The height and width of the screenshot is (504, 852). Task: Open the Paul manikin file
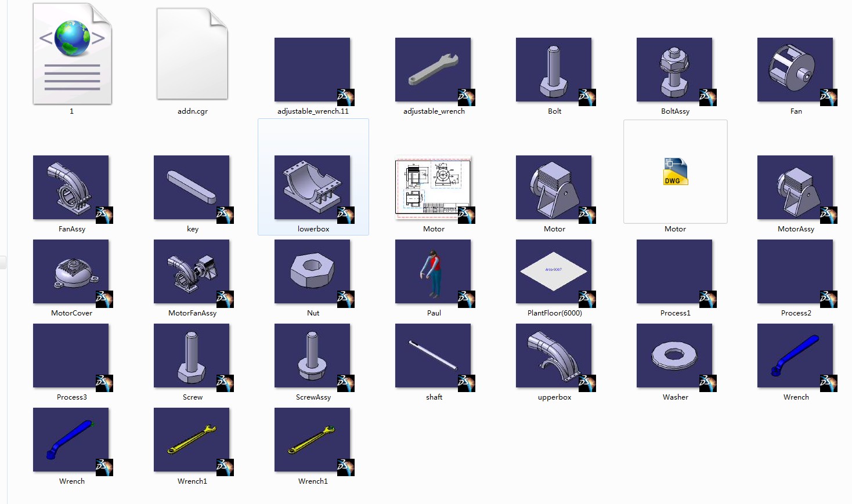coord(433,271)
